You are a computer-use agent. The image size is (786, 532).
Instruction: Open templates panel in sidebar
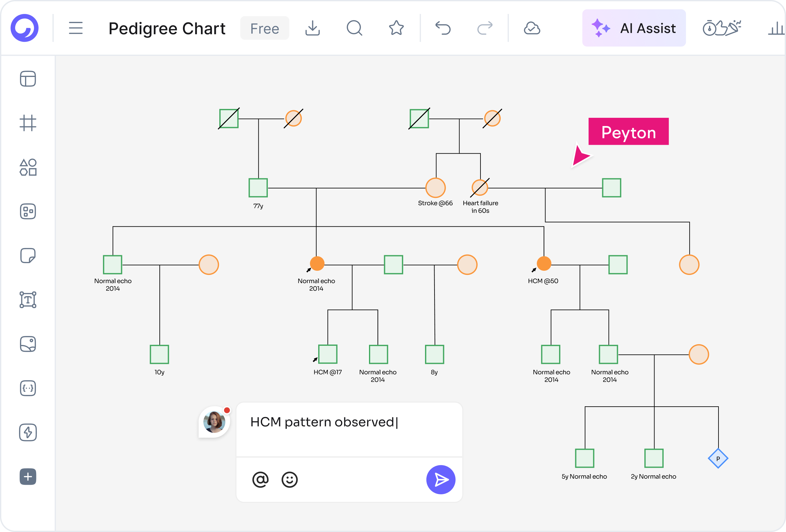pyautogui.click(x=28, y=79)
